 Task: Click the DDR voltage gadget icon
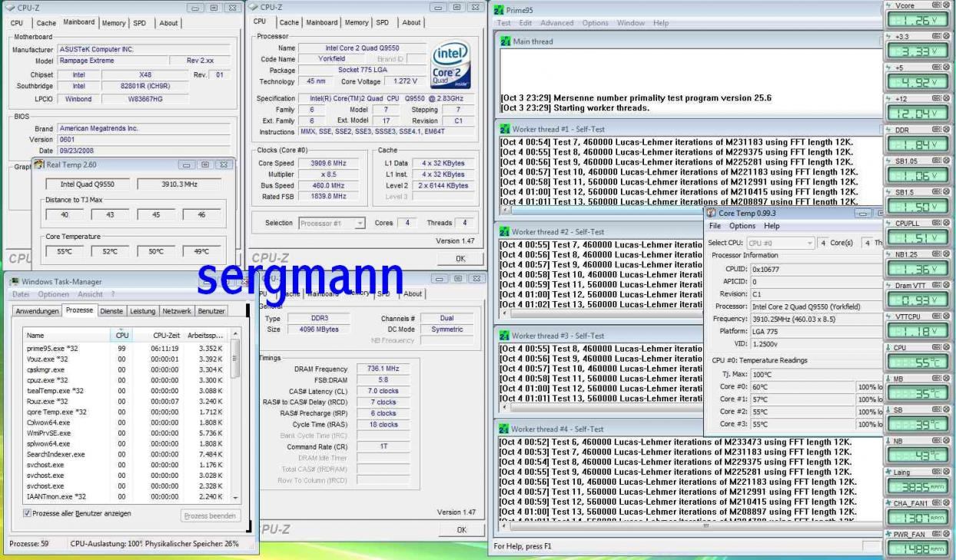click(x=889, y=130)
